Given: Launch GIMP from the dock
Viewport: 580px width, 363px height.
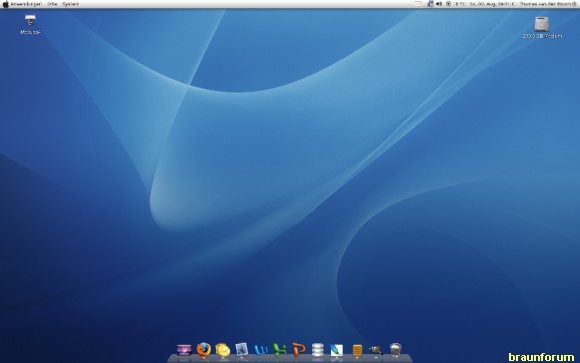Looking at the screenshot, I should (375, 350).
